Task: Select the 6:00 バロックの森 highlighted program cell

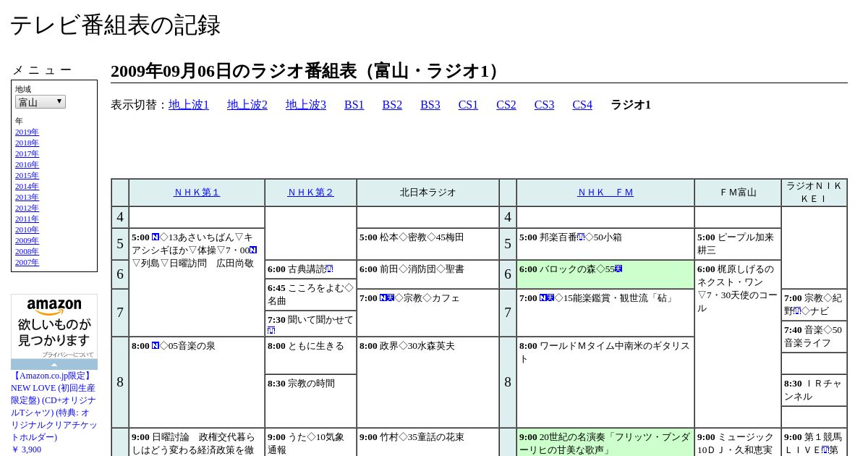Action: (x=605, y=274)
